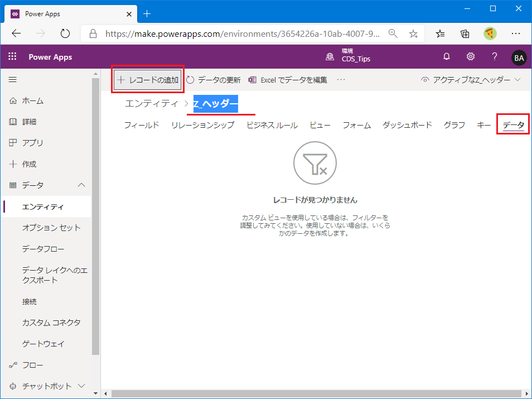Switch to the フォーム tab
The height and width of the screenshot is (399, 532).
point(356,125)
